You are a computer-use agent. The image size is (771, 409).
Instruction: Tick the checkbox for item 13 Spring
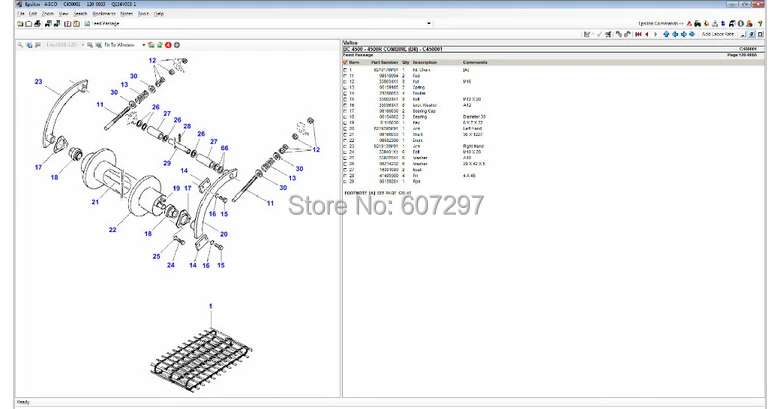(x=345, y=88)
